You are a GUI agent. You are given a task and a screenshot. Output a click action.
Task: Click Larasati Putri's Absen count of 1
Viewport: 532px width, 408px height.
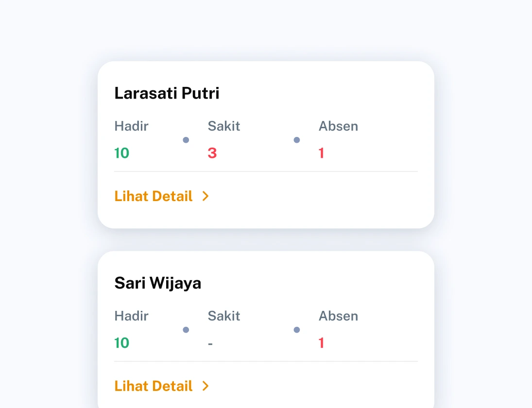[321, 153]
